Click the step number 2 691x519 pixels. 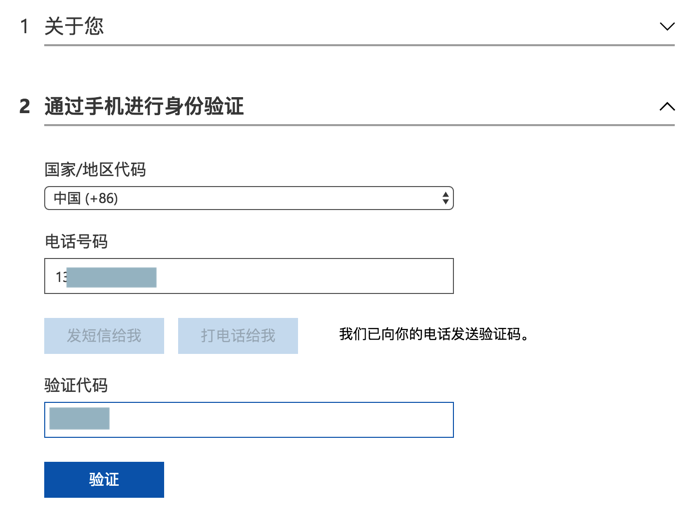pos(25,107)
